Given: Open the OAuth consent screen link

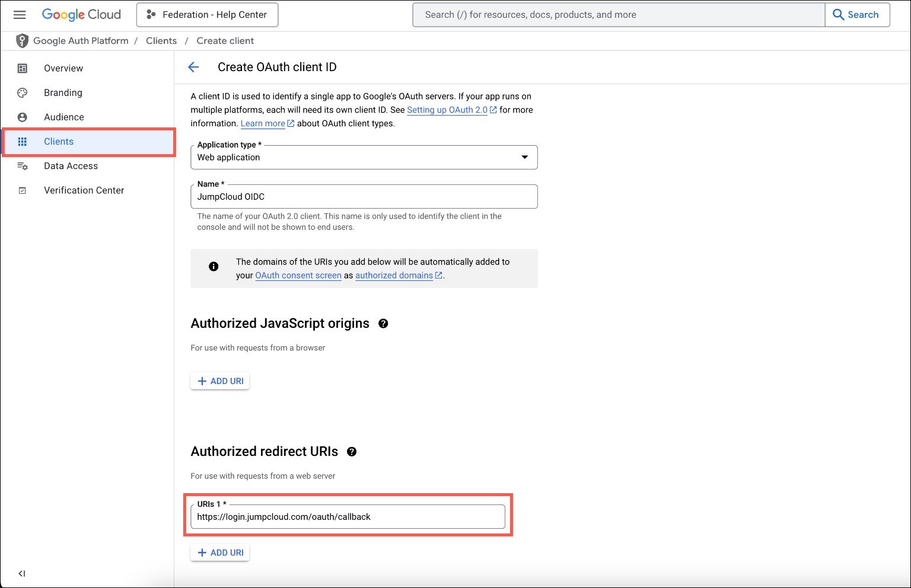Looking at the screenshot, I should [x=298, y=275].
